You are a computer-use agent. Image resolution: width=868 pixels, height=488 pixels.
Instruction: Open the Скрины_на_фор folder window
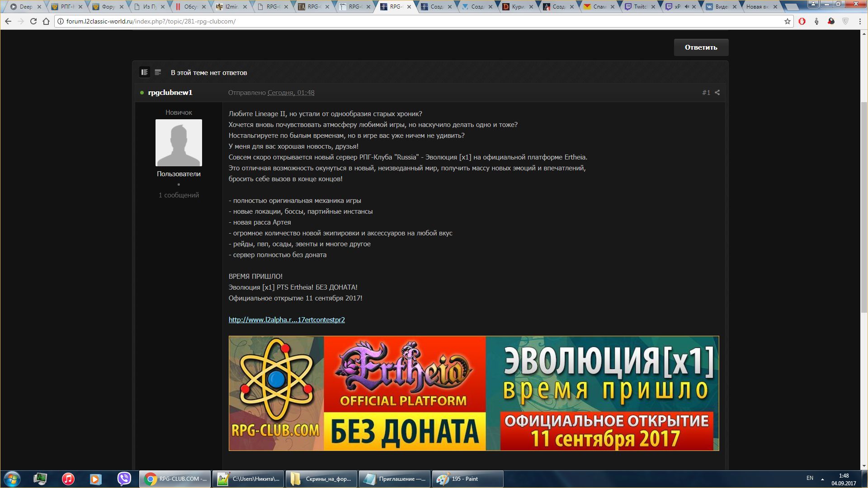321,479
